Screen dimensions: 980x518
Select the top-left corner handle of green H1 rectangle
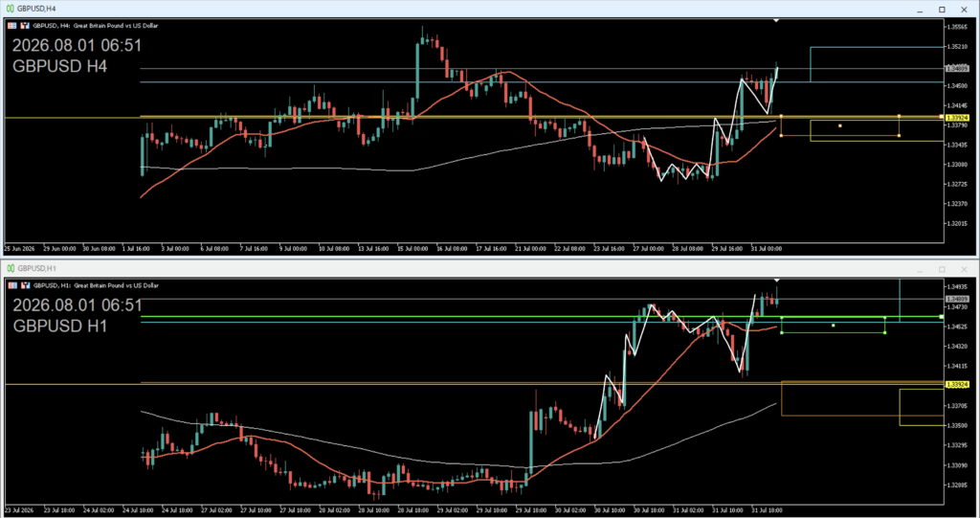[782, 318]
